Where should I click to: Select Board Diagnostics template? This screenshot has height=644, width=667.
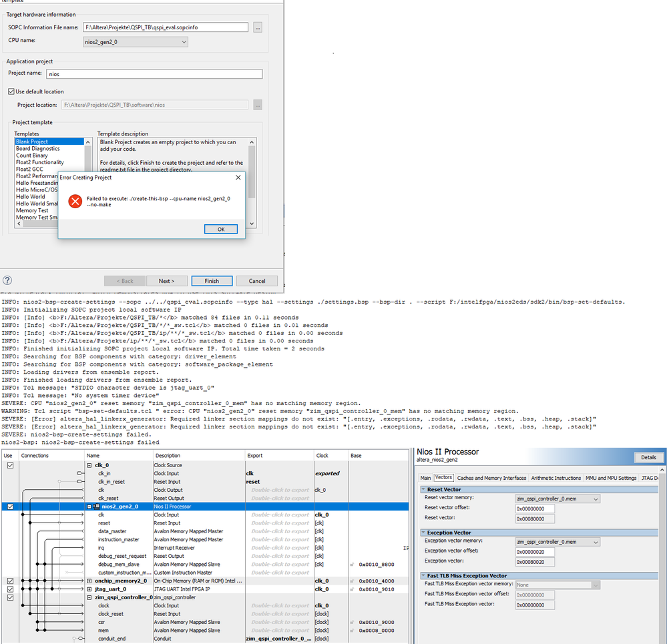pyautogui.click(x=38, y=148)
